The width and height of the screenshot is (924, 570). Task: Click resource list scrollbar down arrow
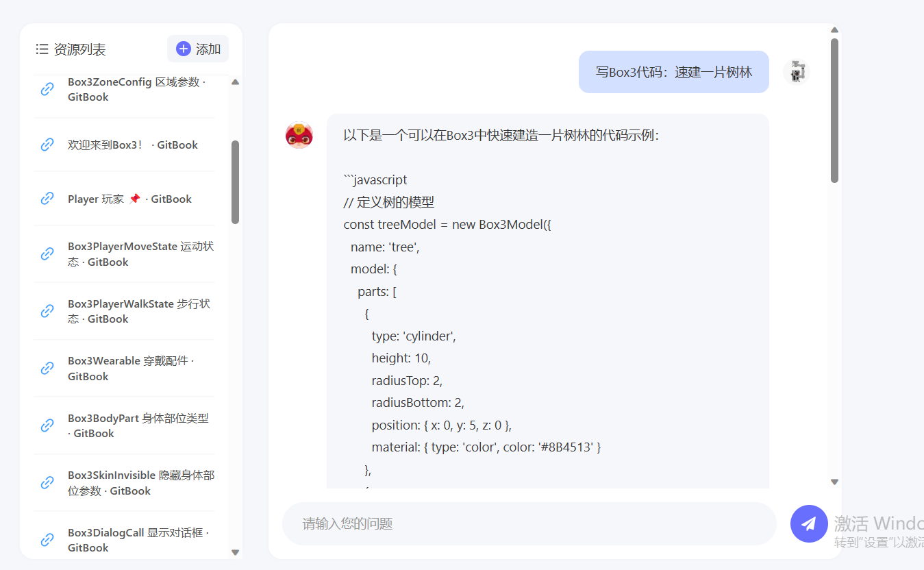coord(236,552)
